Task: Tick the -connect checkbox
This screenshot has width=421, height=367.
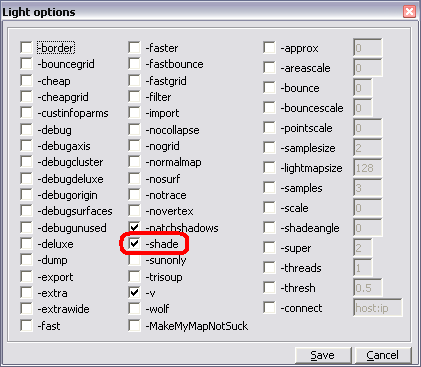Action: 269,308
